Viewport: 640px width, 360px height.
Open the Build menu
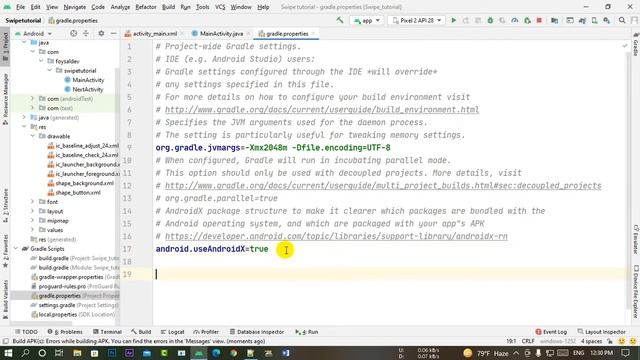click(x=168, y=7)
